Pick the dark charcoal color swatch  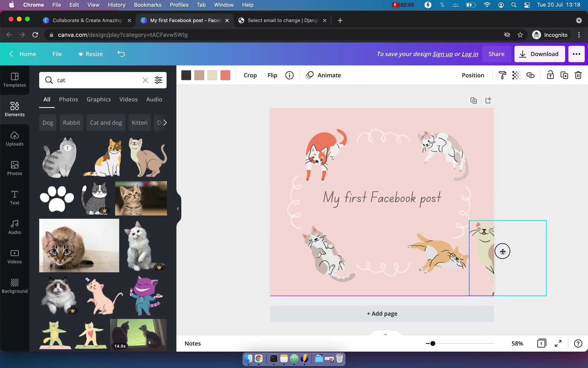point(186,75)
